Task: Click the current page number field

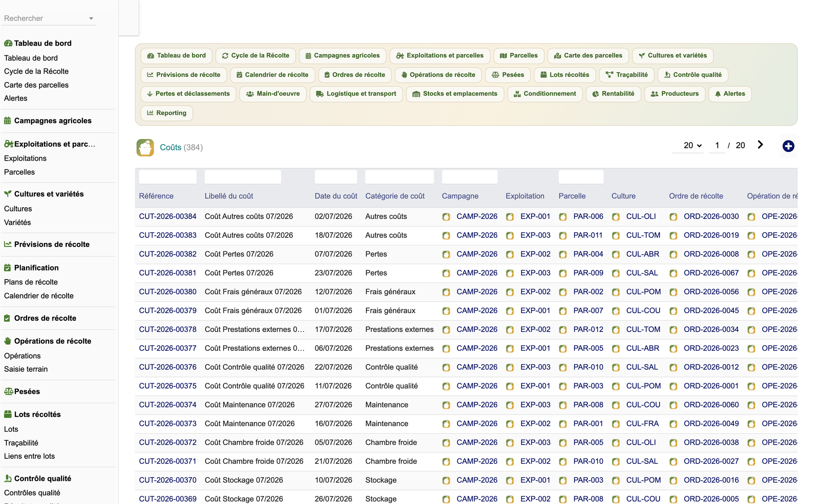Action: 717,145
